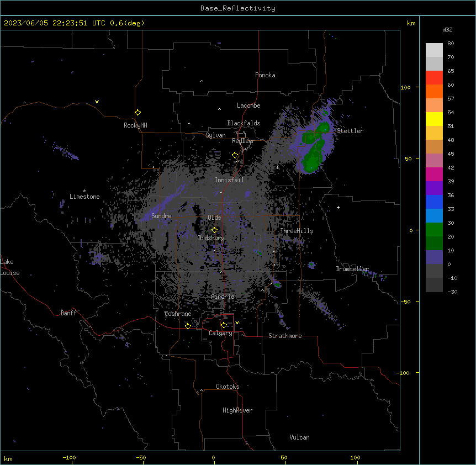Screen dimensions: 476x465
Task: Click the white plus marker north of Drumheller
Action: [338, 207]
